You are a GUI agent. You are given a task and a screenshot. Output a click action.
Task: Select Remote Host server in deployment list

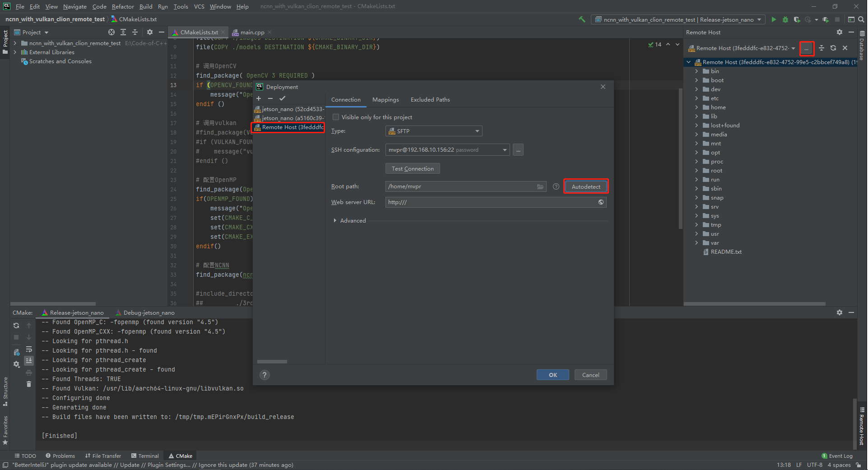[288, 127]
